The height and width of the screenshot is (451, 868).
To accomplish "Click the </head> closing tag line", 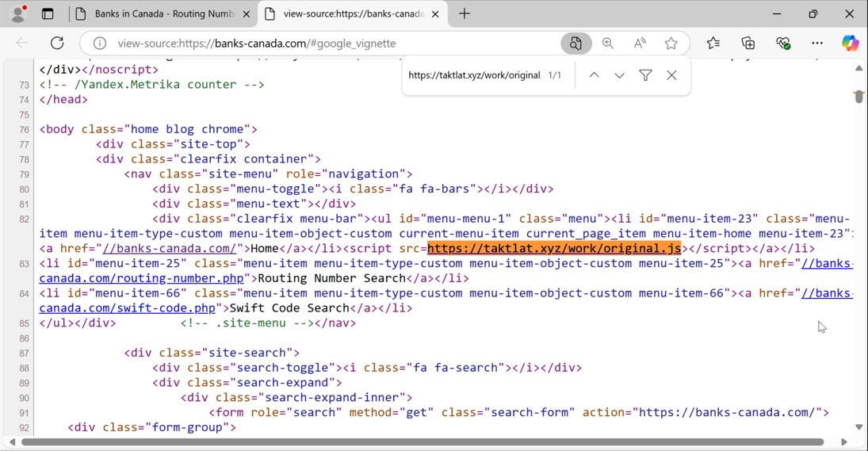I will pos(63,100).
